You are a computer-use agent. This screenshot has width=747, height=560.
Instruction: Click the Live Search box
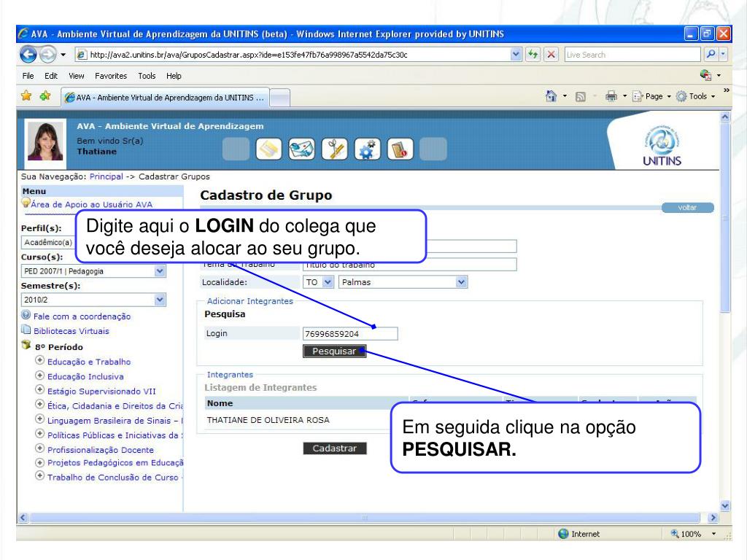[x=632, y=55]
